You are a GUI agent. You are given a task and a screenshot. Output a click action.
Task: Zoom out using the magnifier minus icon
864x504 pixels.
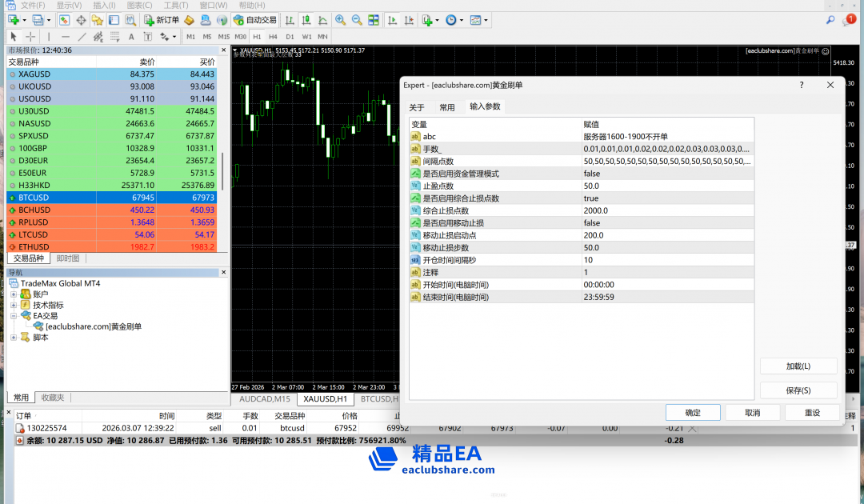(x=356, y=19)
